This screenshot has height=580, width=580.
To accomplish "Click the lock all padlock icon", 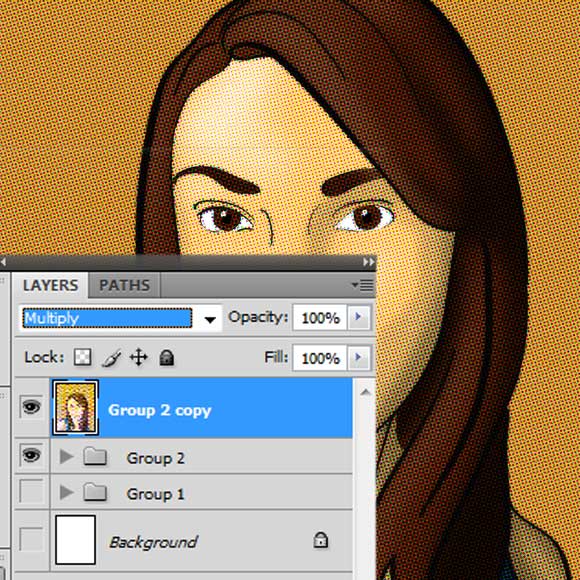I will tap(166, 358).
